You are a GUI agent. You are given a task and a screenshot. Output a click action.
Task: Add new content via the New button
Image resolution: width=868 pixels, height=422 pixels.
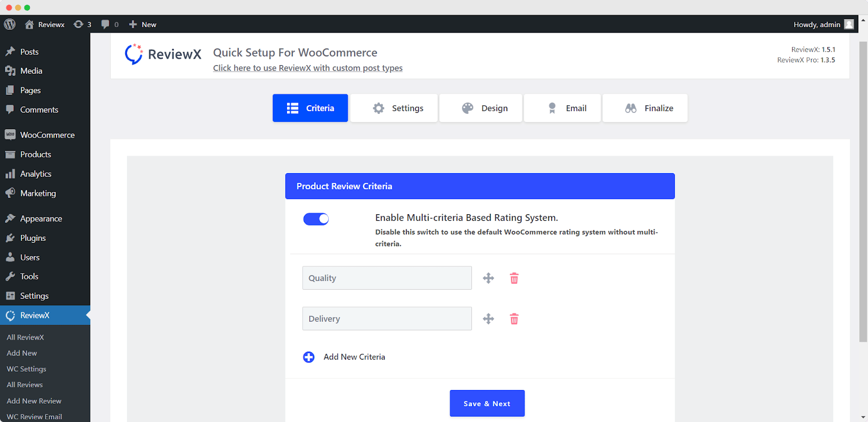(x=143, y=24)
